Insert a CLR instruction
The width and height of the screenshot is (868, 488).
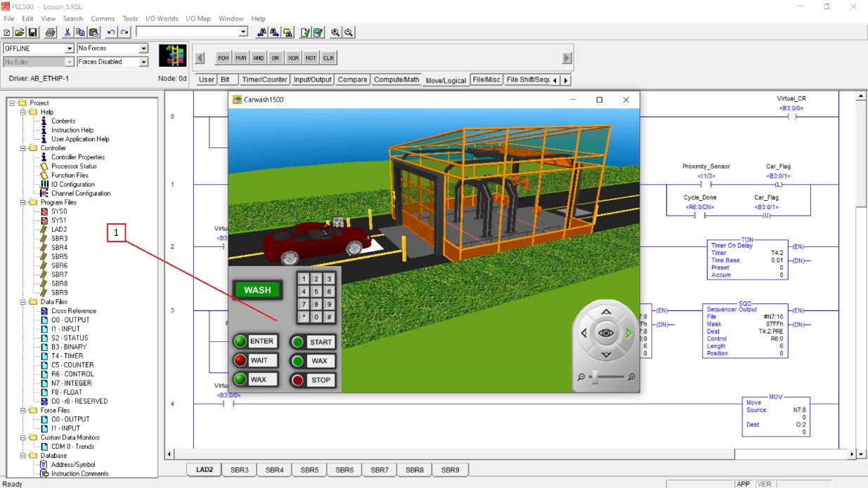coord(328,58)
